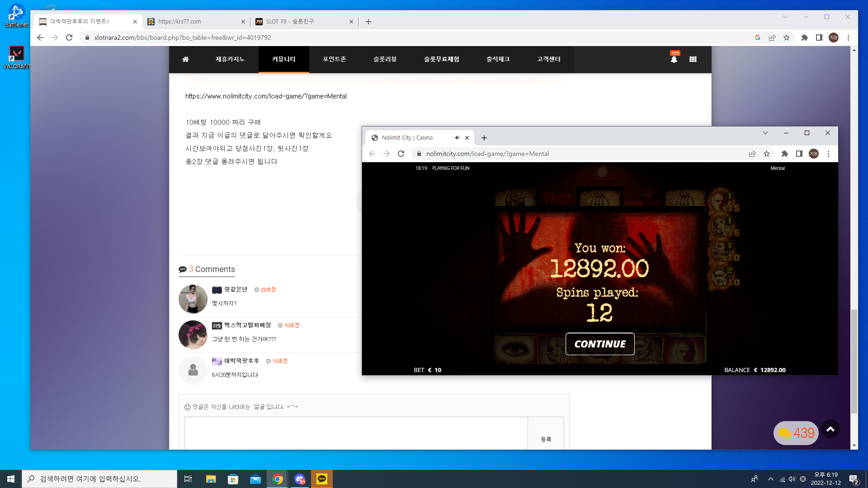
Task: Open Task View on the taskbar
Action: click(x=188, y=479)
